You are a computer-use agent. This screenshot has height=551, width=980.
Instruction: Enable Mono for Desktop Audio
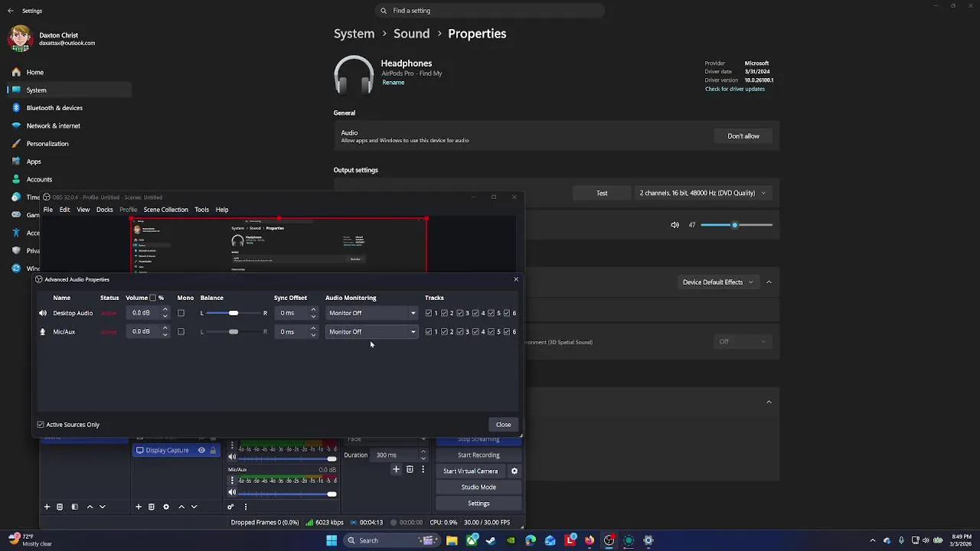pyautogui.click(x=181, y=313)
